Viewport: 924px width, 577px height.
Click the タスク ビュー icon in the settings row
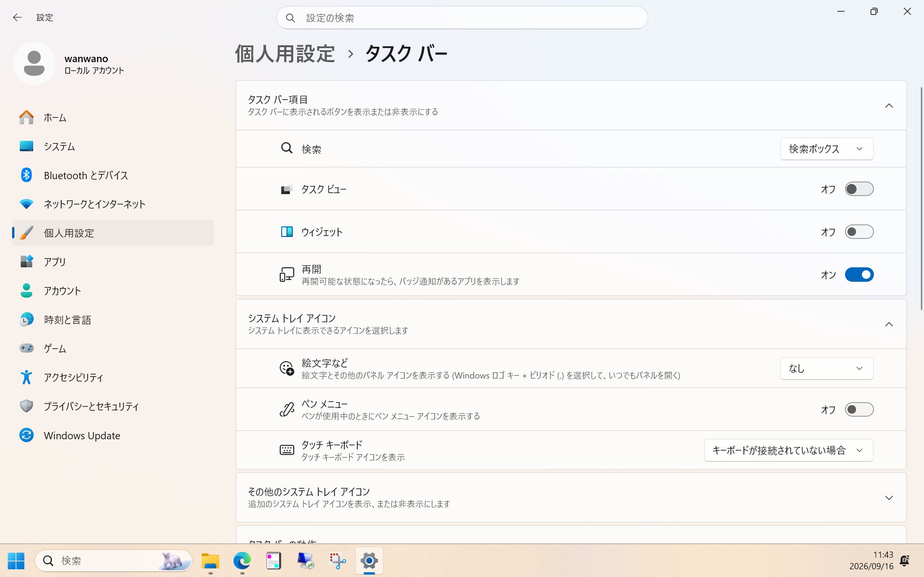pos(287,189)
